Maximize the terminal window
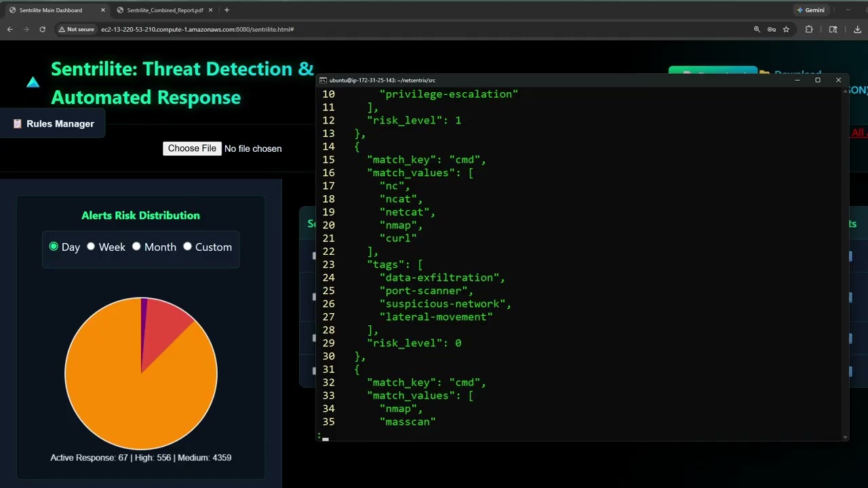The width and height of the screenshot is (868, 488). [818, 80]
